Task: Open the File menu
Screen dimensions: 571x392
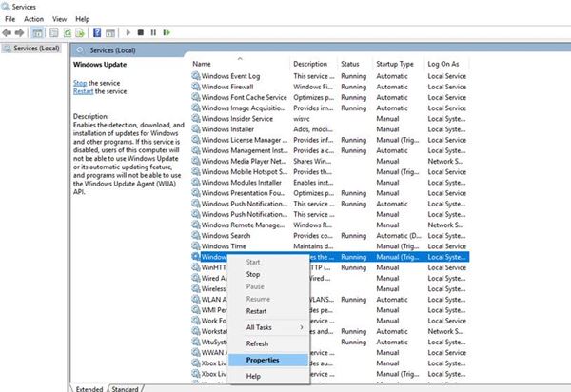Action: 10,19
